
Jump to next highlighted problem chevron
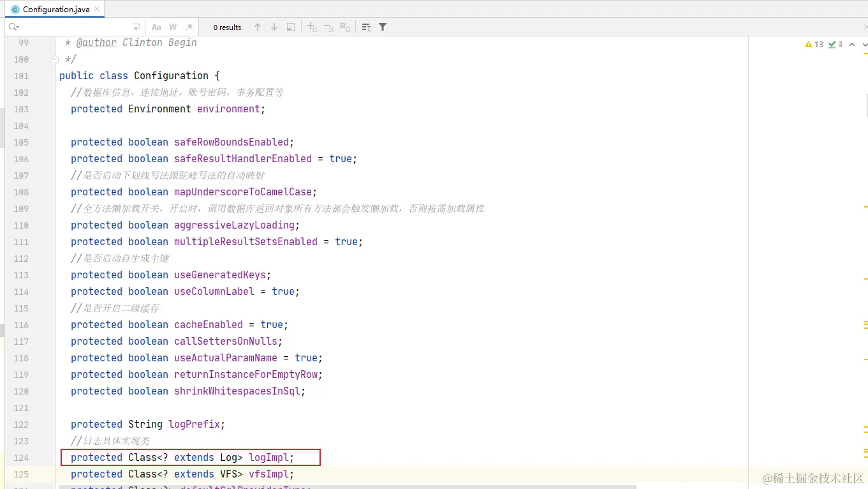pyautogui.click(x=864, y=45)
